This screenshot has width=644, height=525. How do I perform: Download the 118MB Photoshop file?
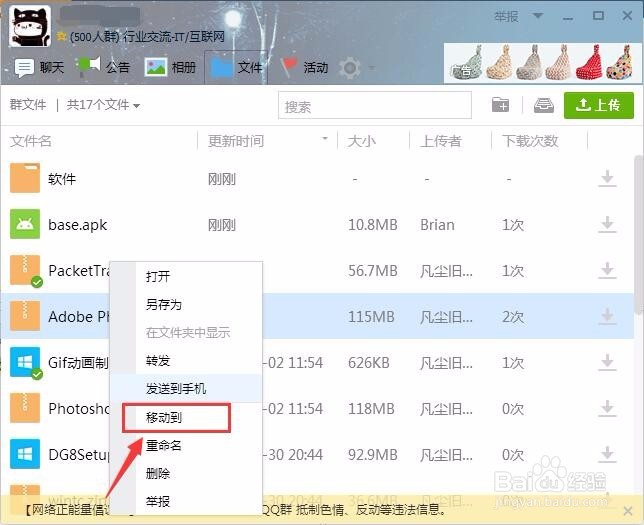(607, 409)
